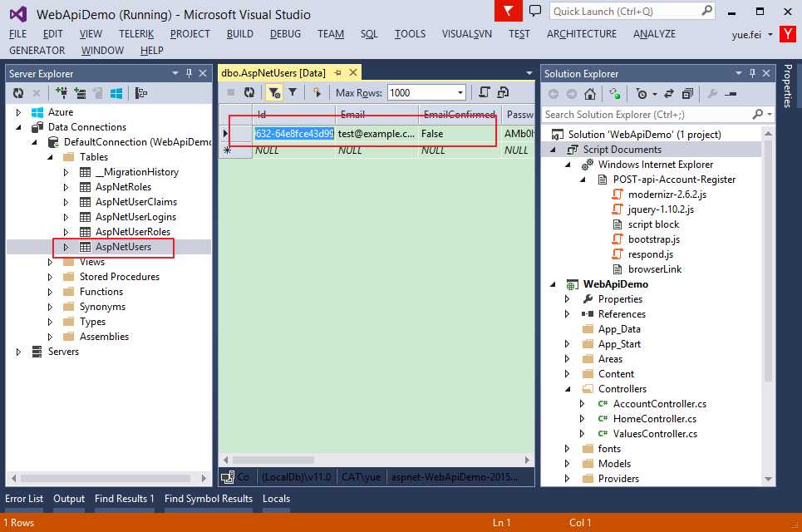Refresh the Server Explorer tree
Screen dimensions: 802x532
[x=18, y=93]
